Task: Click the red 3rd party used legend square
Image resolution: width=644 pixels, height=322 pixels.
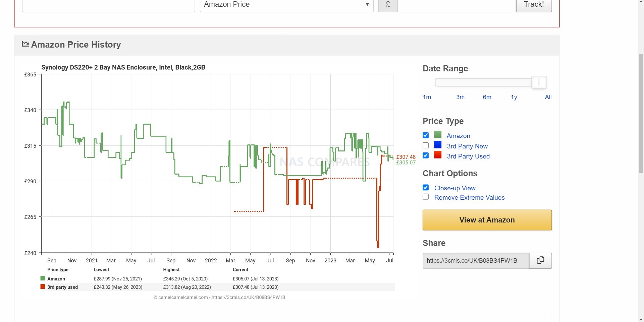Action: (x=43, y=286)
